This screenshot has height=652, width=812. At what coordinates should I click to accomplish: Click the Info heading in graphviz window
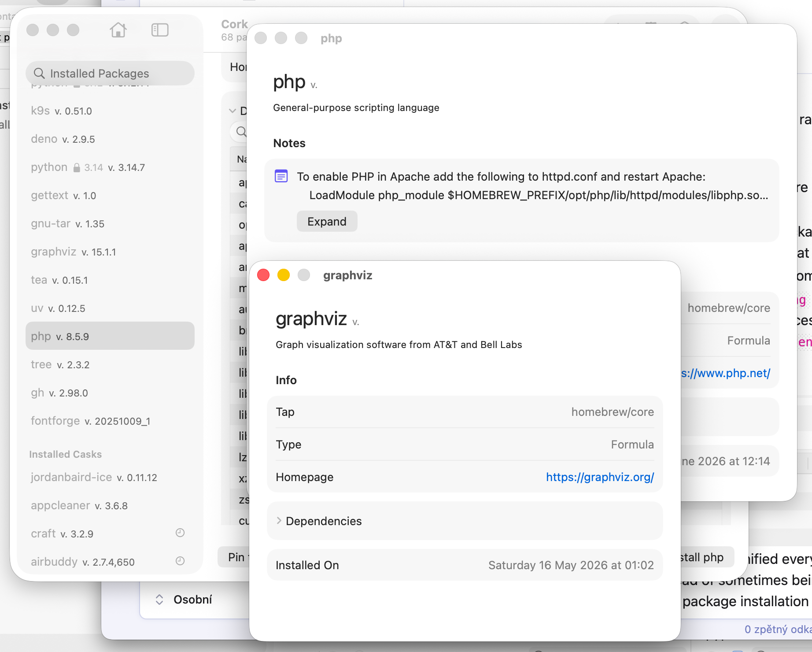[x=286, y=380]
